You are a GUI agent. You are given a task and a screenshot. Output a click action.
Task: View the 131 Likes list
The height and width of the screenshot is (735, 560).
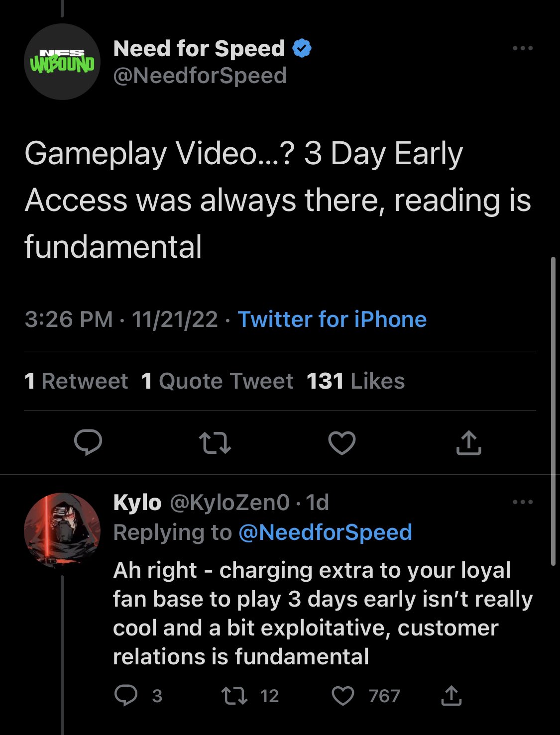pos(355,381)
